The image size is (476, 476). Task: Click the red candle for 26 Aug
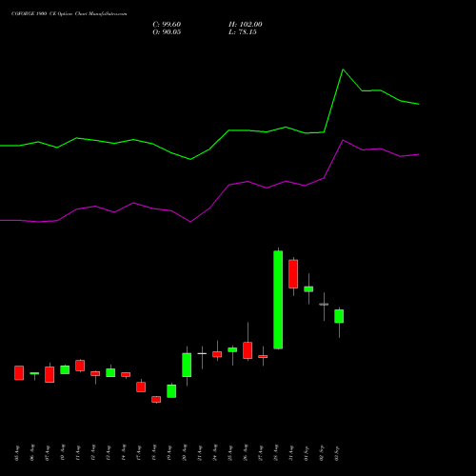(x=248, y=350)
